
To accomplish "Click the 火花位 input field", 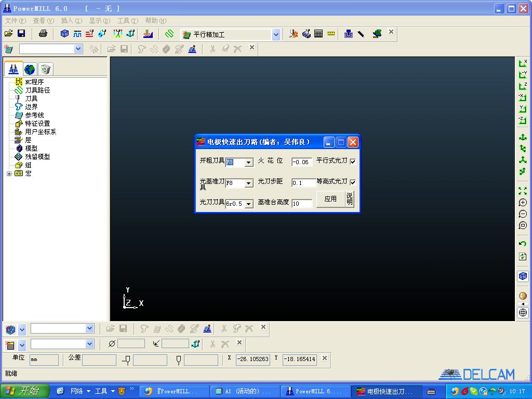I will coord(302,162).
